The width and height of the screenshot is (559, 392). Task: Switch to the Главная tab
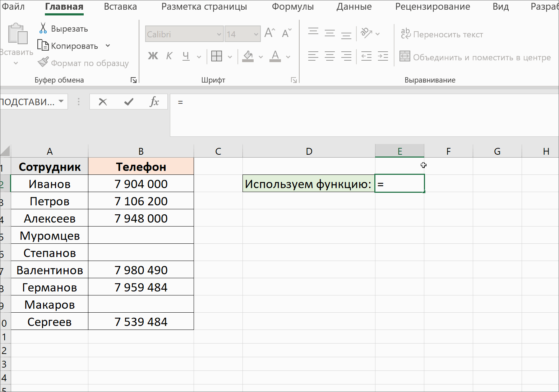coord(64,6)
